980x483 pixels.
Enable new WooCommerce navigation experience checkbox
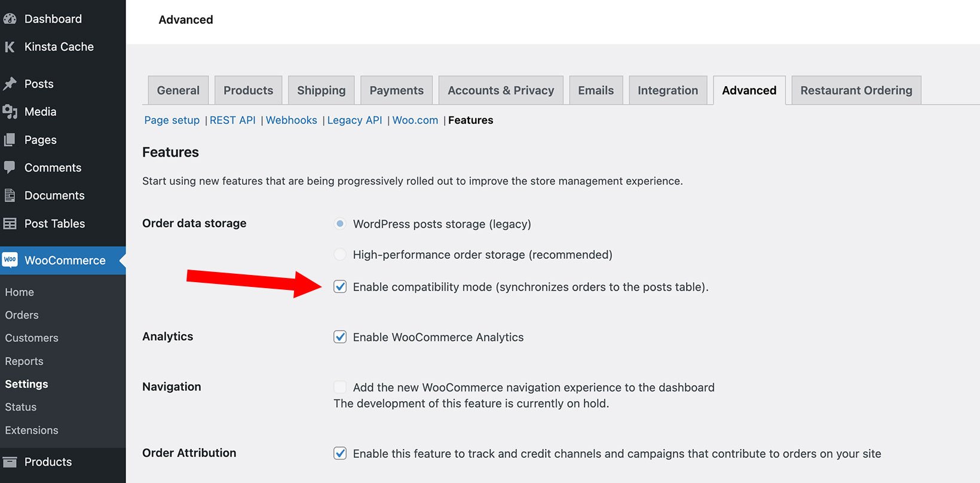click(340, 387)
